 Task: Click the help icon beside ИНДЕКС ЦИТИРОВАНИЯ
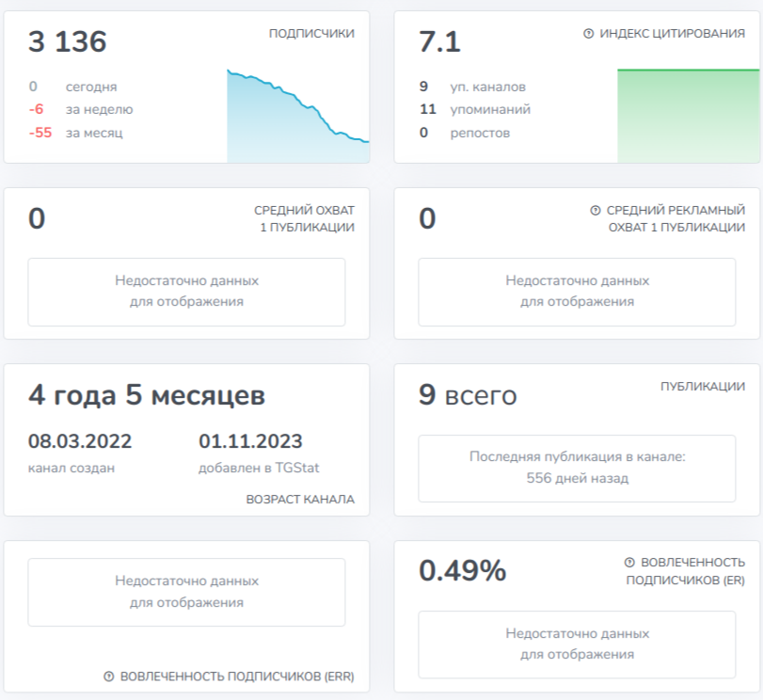588,34
